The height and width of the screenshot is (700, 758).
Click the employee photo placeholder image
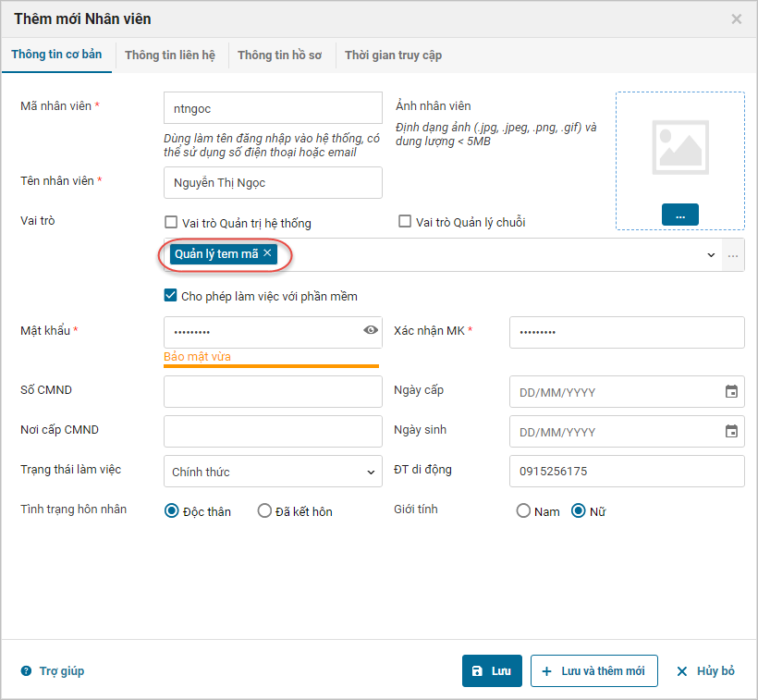pyautogui.click(x=679, y=147)
